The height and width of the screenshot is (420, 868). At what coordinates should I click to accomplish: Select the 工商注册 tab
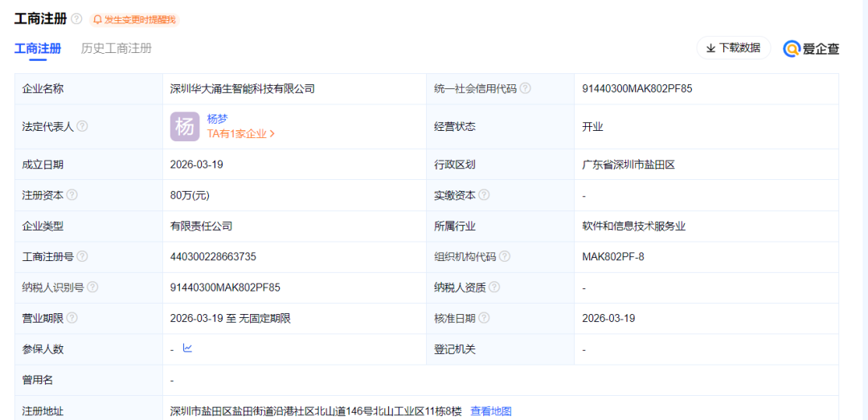(x=38, y=48)
